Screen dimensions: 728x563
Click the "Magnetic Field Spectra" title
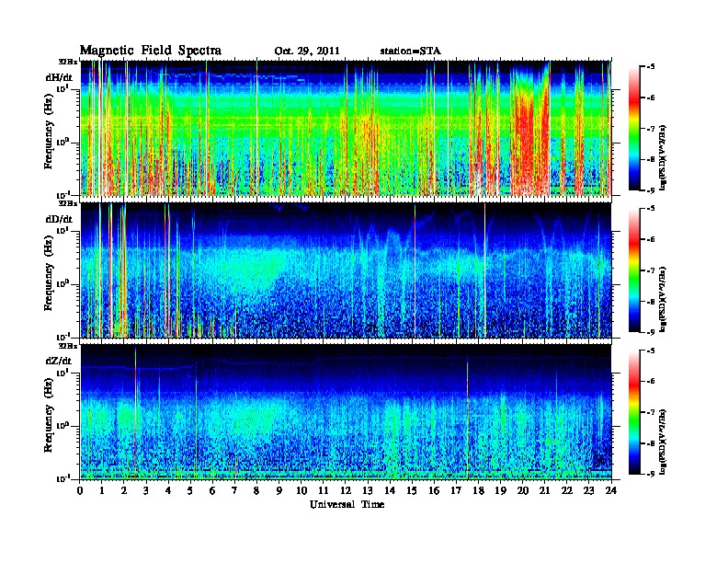pos(151,51)
